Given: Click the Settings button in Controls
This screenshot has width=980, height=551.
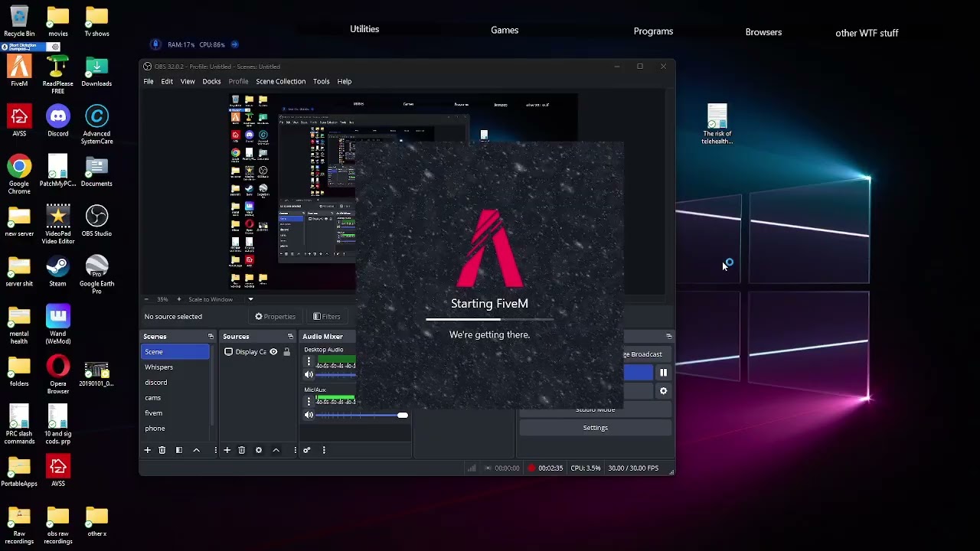Looking at the screenshot, I should click(596, 428).
